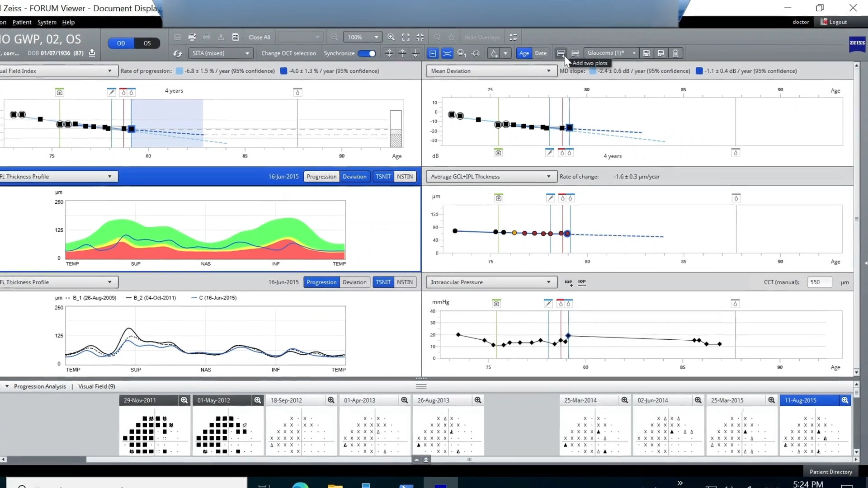Open the Glaucoma (1)* layout dropdown

point(609,53)
